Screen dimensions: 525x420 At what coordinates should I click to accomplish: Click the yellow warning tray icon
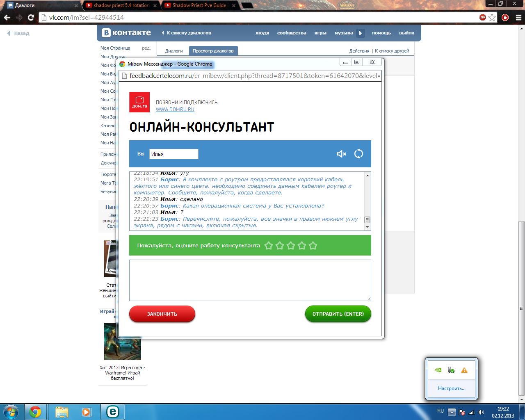pos(464,370)
